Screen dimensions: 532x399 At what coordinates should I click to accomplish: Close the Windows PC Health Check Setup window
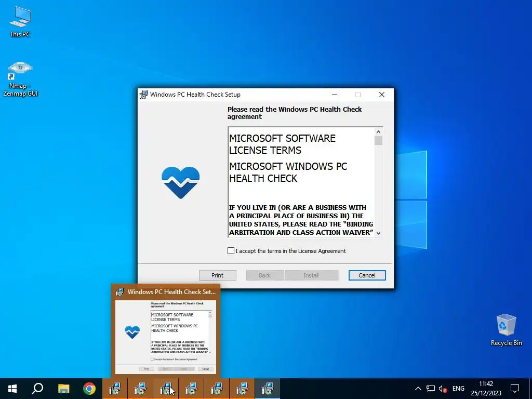(382, 95)
